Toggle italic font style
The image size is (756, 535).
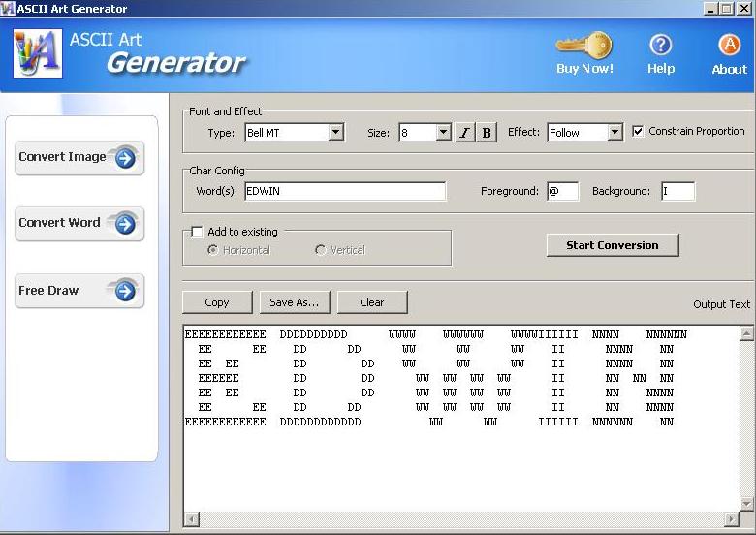pos(465,132)
